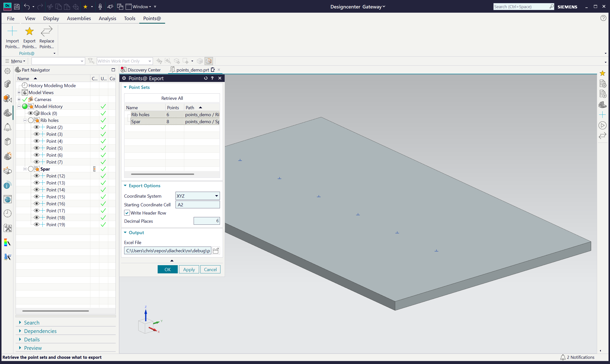Toggle visibility of Point (7)

click(x=36, y=162)
